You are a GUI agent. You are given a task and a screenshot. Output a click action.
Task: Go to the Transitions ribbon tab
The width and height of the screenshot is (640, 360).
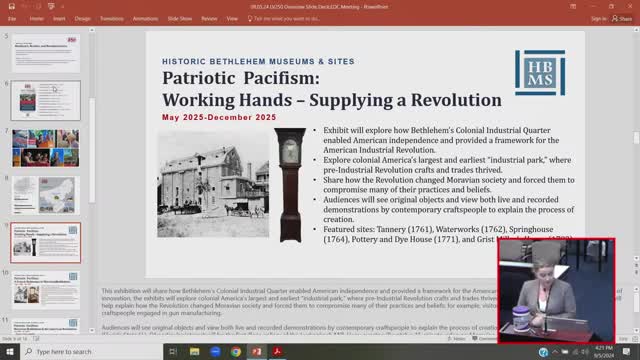(111, 19)
